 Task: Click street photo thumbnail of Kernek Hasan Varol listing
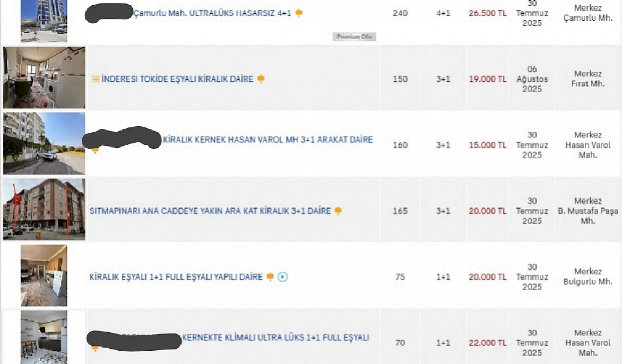tap(44, 143)
